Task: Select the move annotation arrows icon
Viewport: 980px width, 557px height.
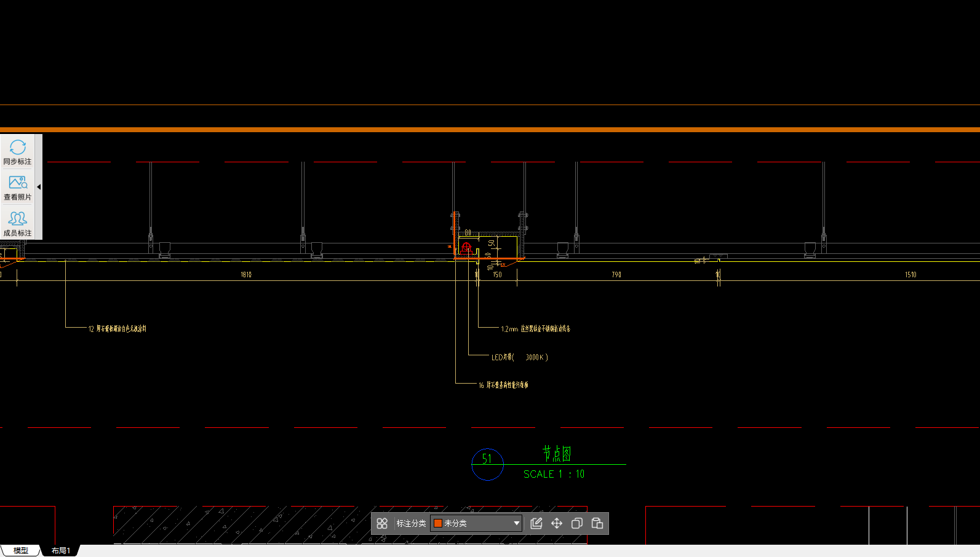Action: (557, 523)
